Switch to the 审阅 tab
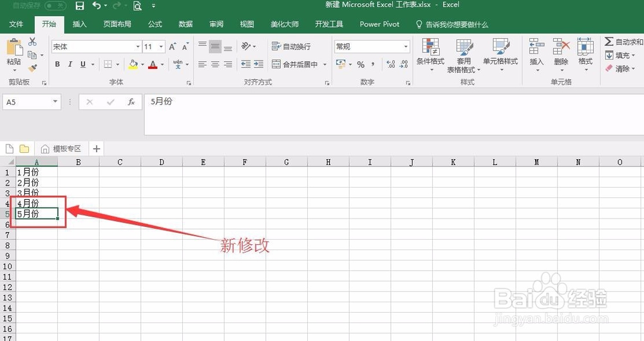Viewport: 644px width, 341px height. [x=216, y=24]
